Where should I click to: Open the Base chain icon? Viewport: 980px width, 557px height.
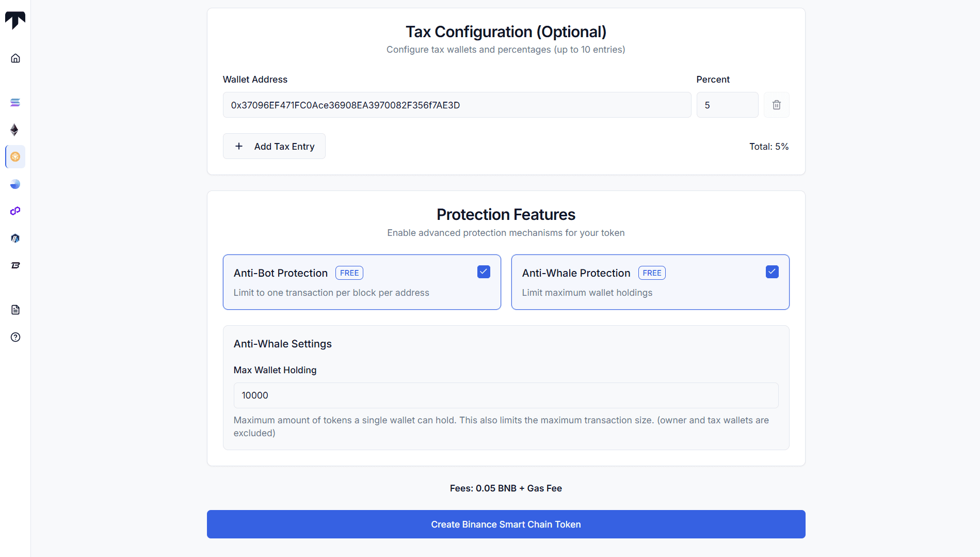point(15,184)
